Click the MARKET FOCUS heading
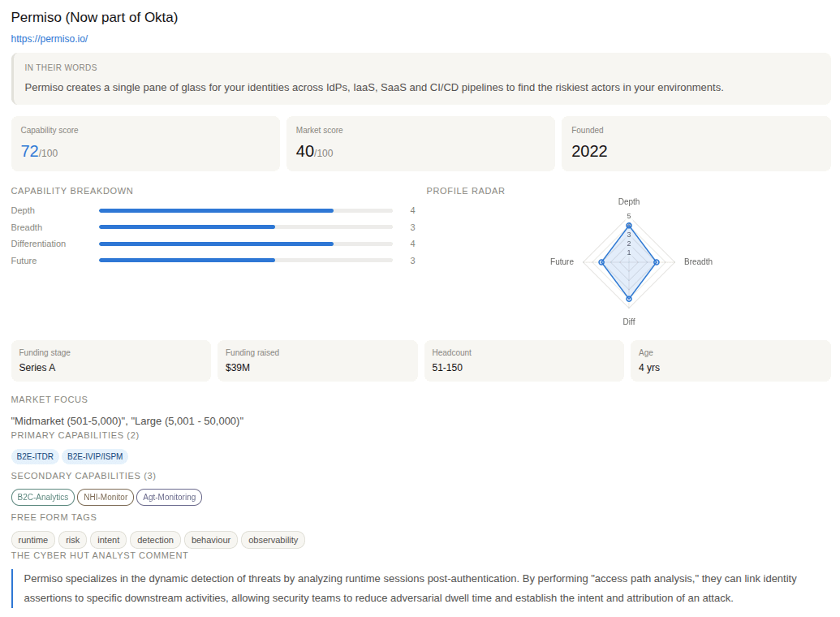 [50, 399]
